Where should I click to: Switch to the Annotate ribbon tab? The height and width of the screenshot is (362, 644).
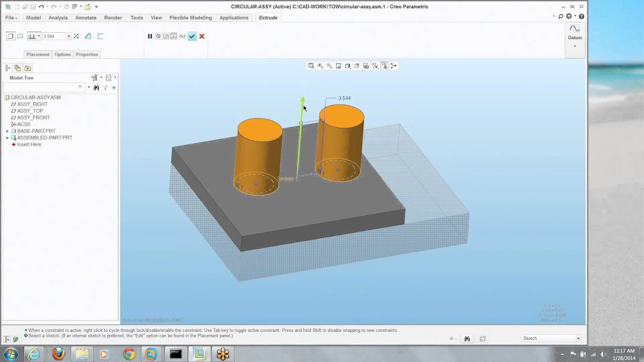(x=86, y=18)
